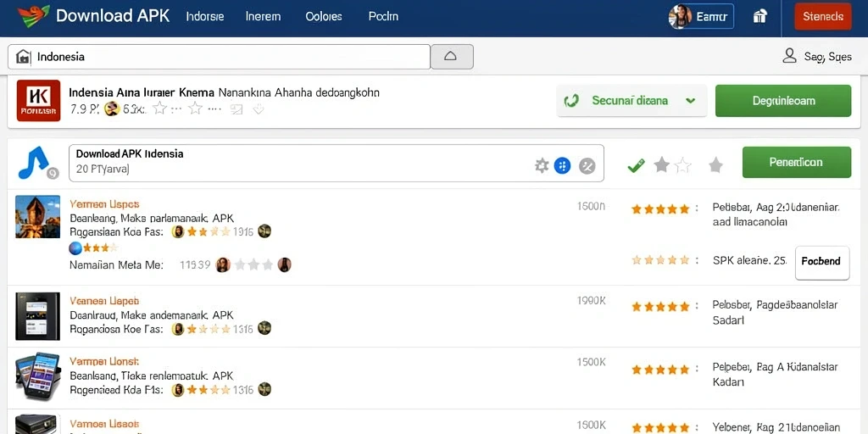Click the blue grid dots icon

[563, 165]
